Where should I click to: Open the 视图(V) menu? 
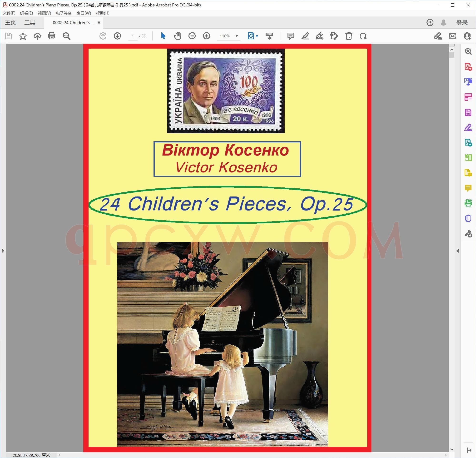click(x=44, y=13)
